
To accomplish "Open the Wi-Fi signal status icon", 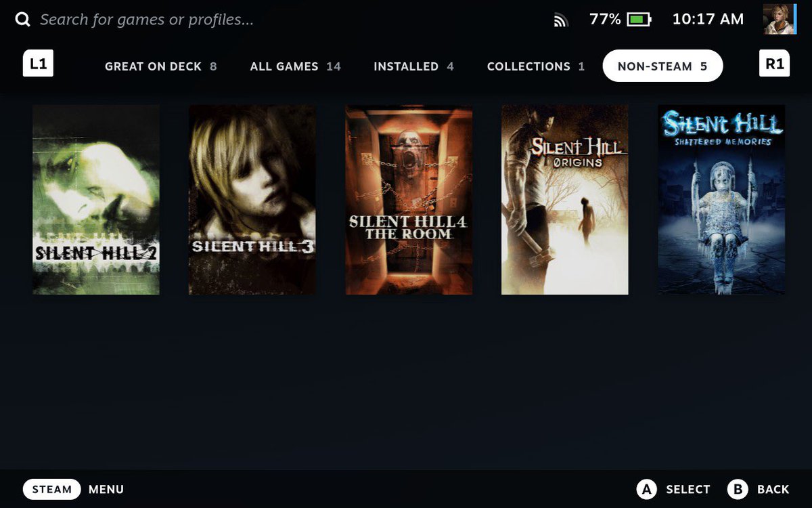I will click(x=560, y=20).
